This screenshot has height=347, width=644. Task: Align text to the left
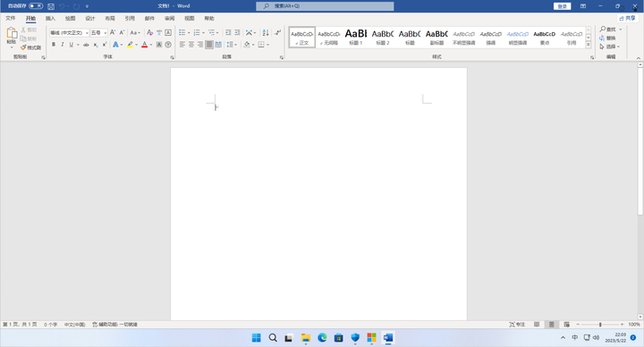[182, 45]
